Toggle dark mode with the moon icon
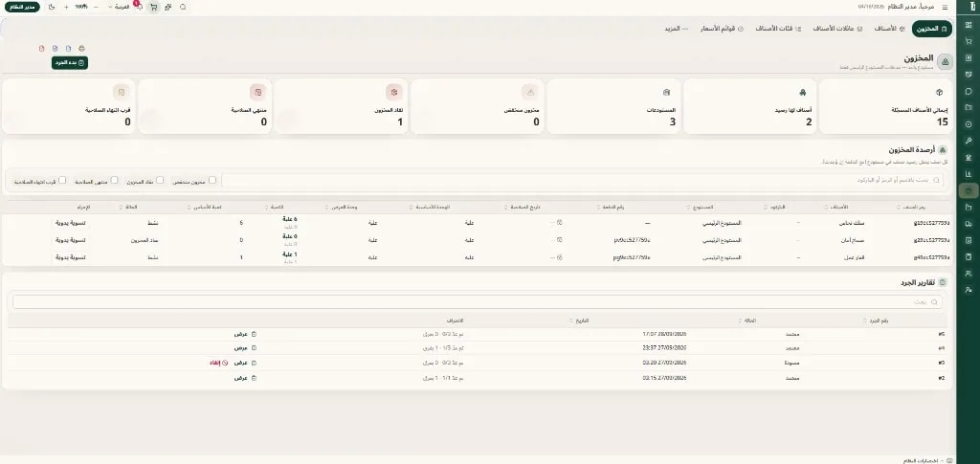This screenshot has height=464, width=980. point(52,7)
